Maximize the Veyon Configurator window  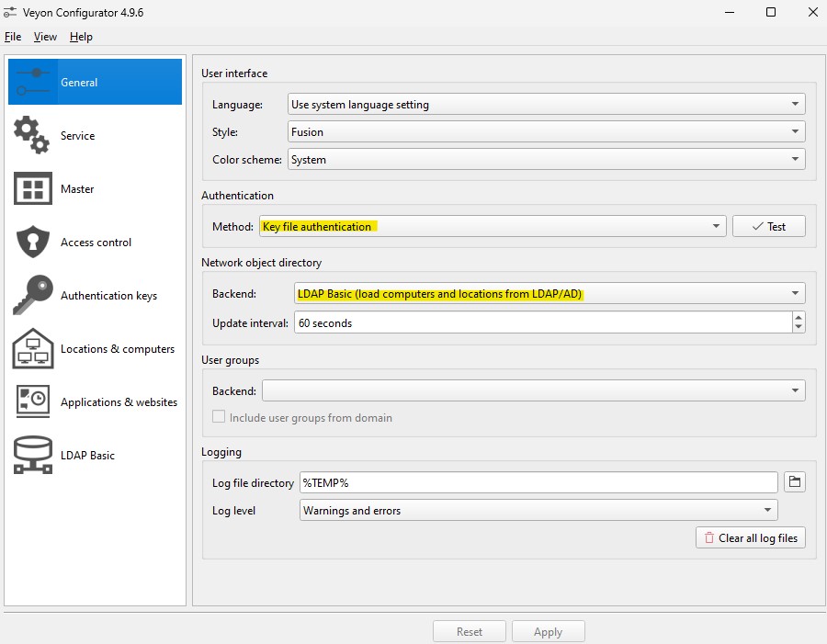(x=771, y=12)
